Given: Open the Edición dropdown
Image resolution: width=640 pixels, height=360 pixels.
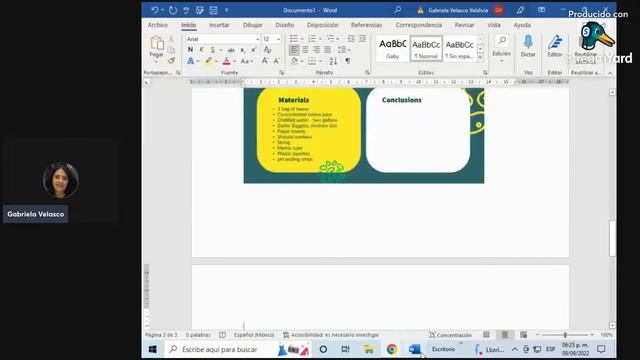Looking at the screenshot, I should (502, 49).
